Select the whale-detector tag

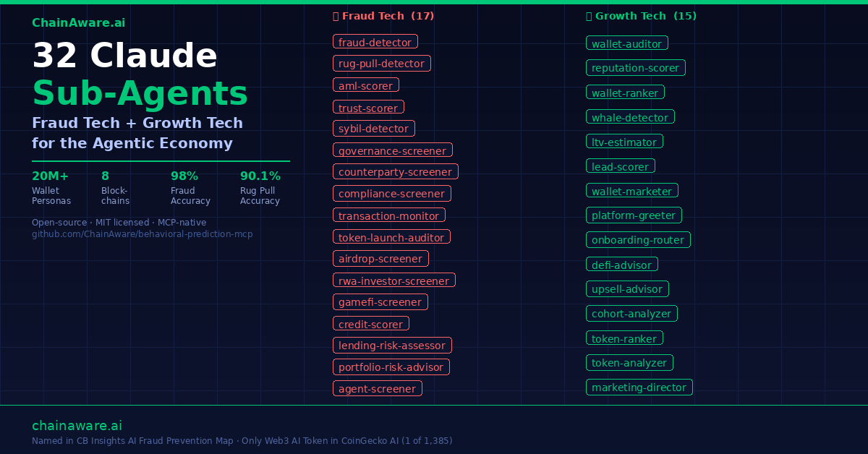point(630,117)
